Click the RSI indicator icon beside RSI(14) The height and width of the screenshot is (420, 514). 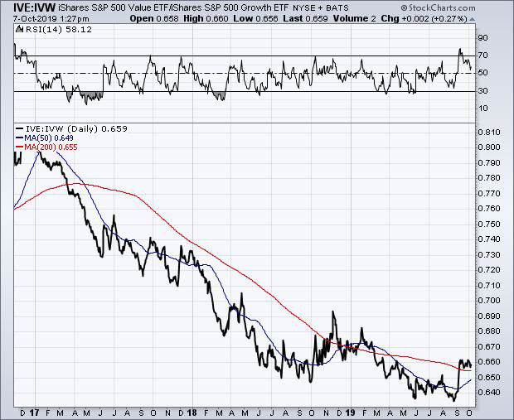(19, 30)
